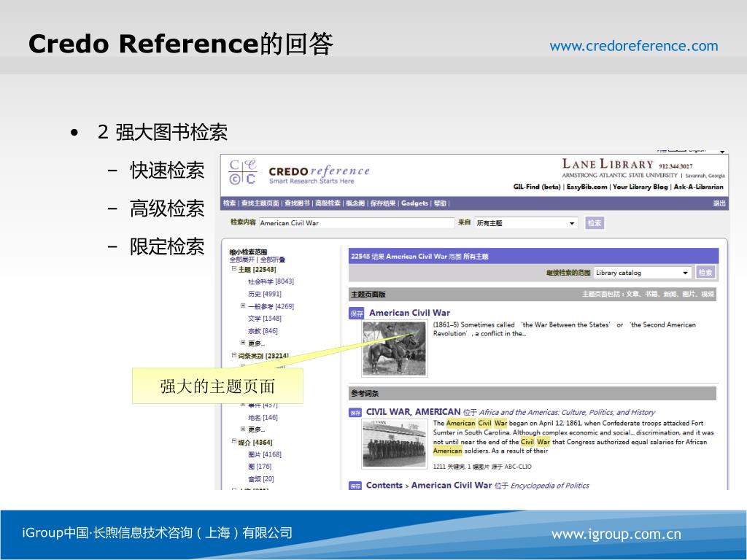Open Africa and the Americas book link
747x560 pixels.
(567, 413)
